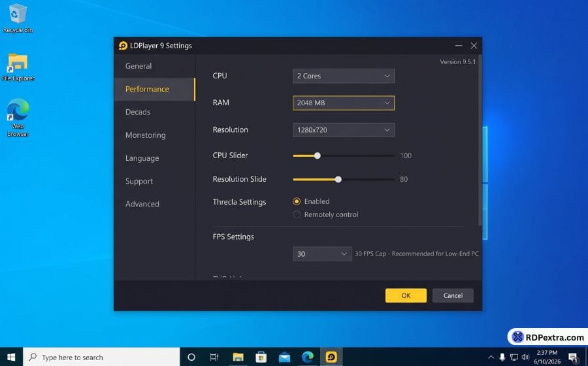Click the CPU Slider handle
588x366 pixels.
318,156
